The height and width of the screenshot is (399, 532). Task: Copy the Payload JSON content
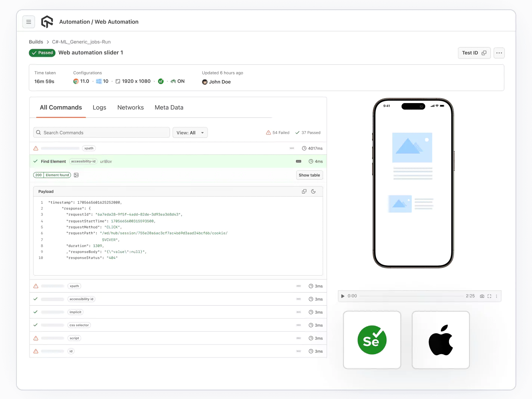(304, 191)
